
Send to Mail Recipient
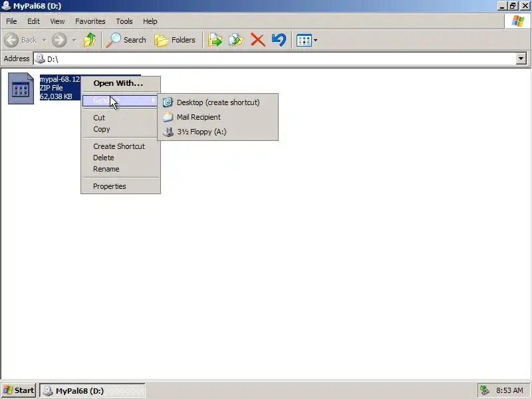[x=218, y=117]
